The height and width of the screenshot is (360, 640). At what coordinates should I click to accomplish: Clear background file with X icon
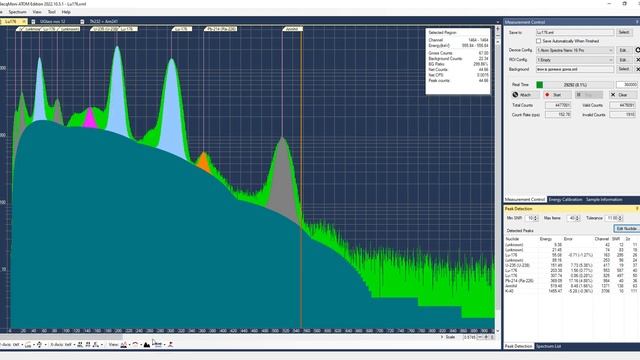(x=638, y=69)
